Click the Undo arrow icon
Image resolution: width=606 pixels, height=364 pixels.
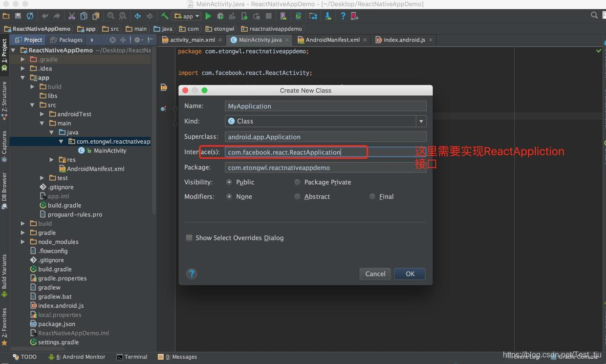pyautogui.click(x=45, y=16)
